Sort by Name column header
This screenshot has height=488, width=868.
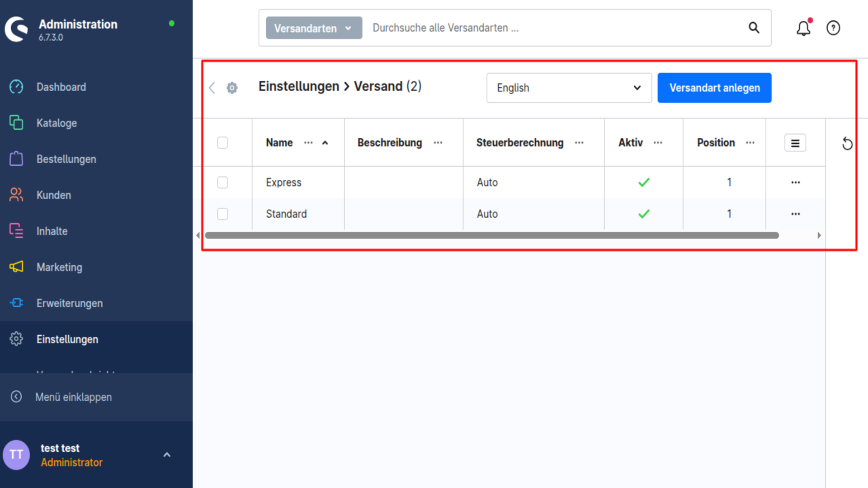tap(279, 143)
